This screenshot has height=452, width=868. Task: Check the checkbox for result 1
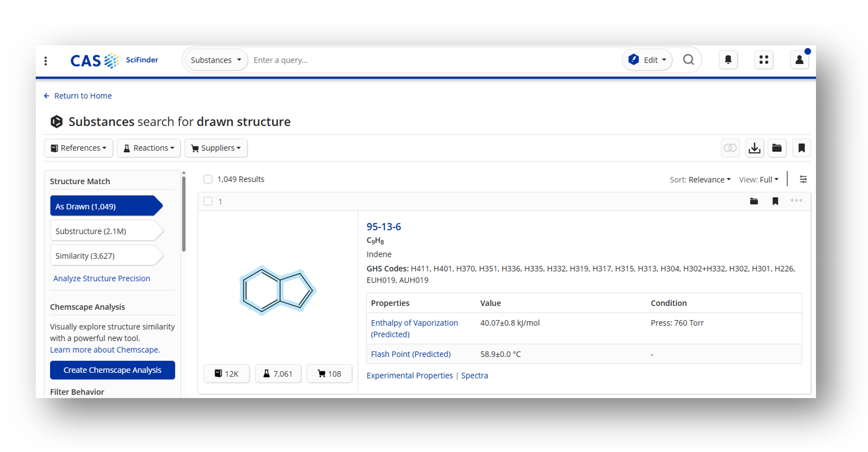[208, 201]
